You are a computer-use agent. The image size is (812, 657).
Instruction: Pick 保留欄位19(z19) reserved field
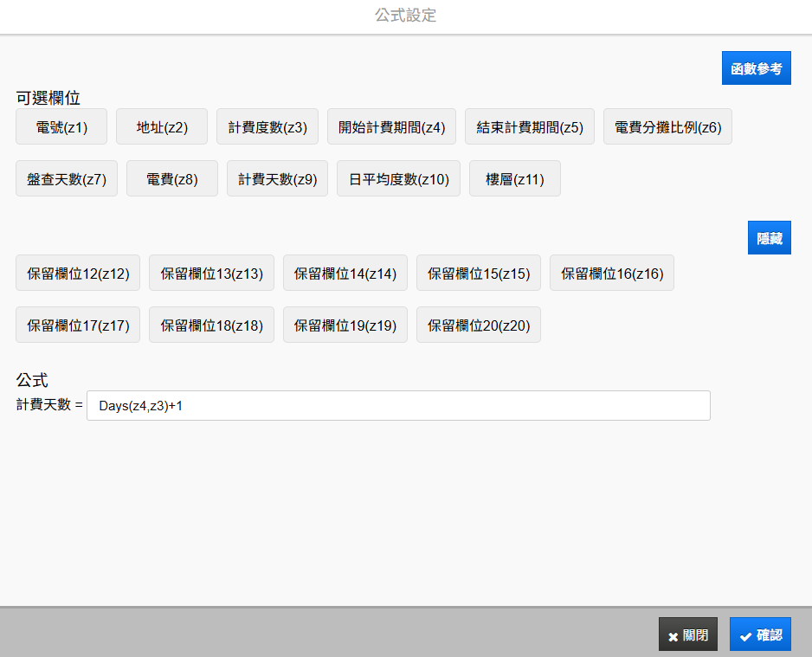[x=345, y=325]
